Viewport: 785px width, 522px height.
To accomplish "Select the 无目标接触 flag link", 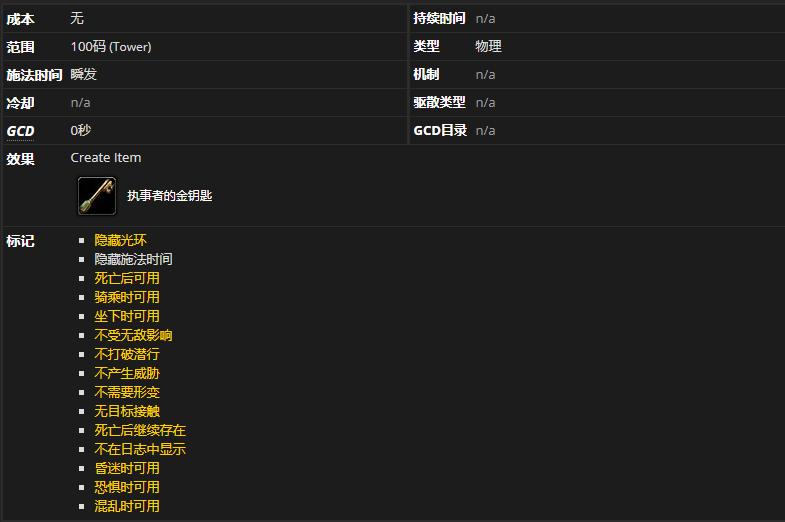I will pos(127,411).
